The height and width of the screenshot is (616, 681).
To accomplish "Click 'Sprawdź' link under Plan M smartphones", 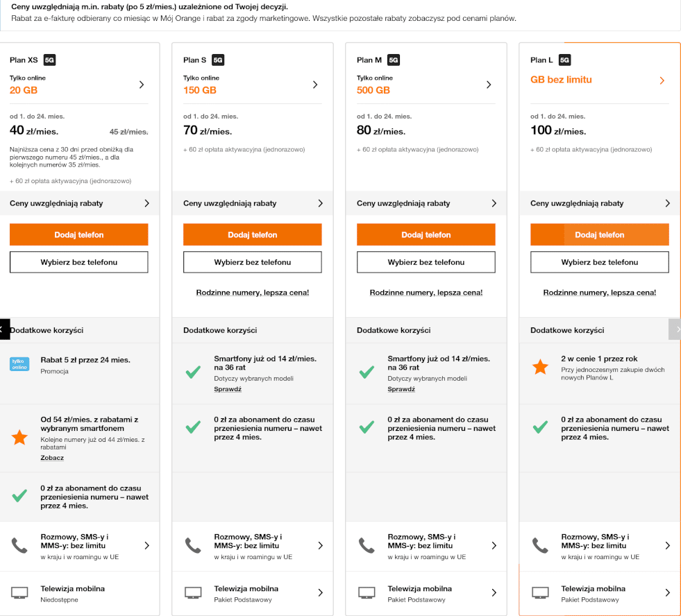I will (401, 389).
